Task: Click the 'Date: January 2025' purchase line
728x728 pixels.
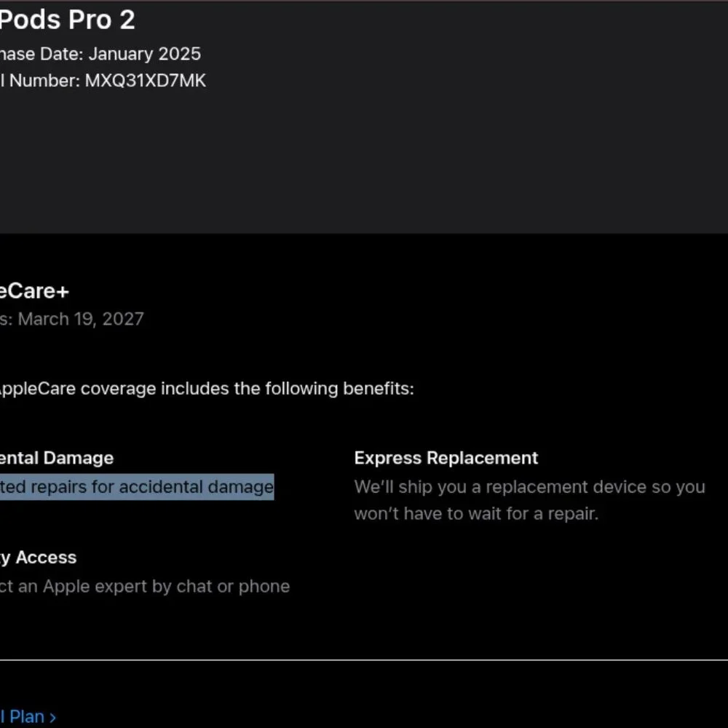Action: coord(120,54)
